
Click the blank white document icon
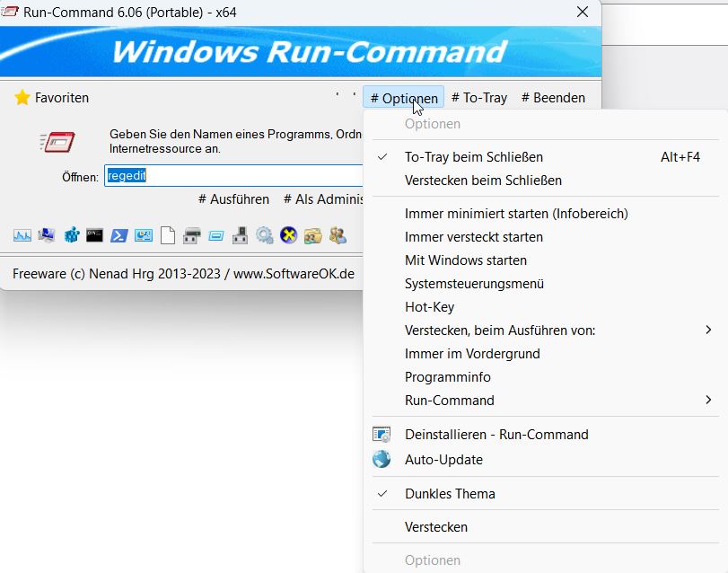pyautogui.click(x=168, y=236)
